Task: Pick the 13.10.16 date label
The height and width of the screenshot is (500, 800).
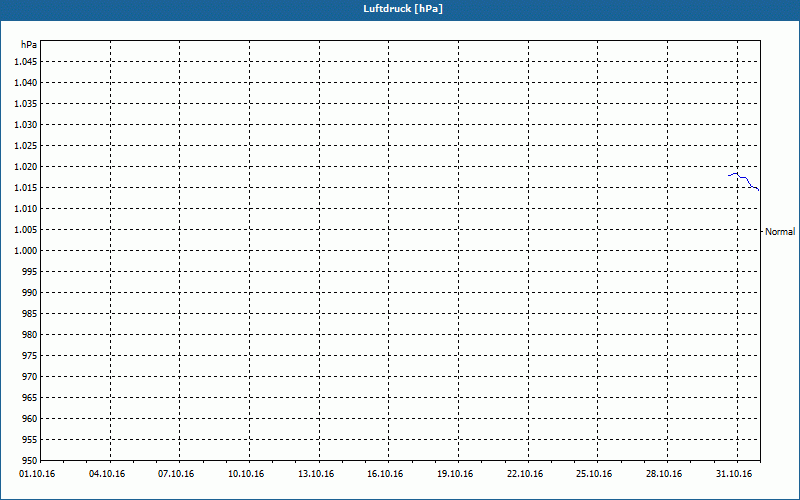Action: [316, 474]
